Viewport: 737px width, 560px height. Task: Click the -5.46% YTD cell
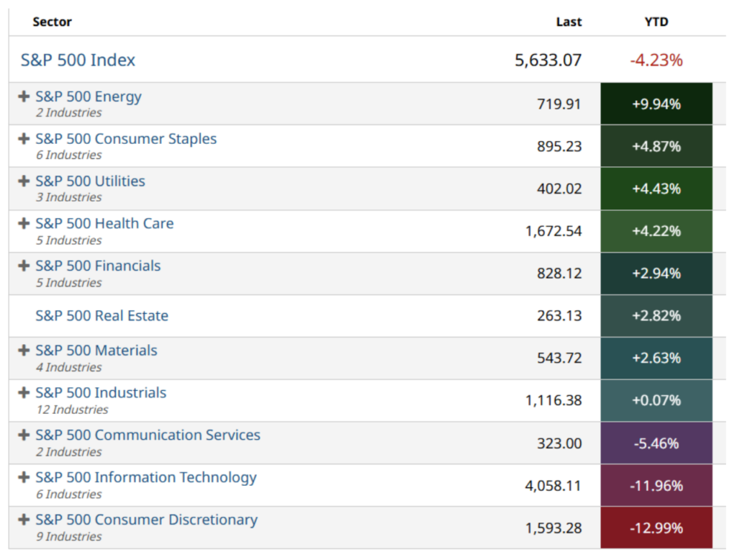[656, 443]
